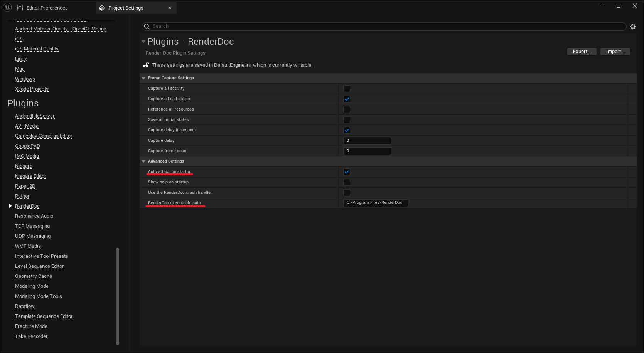
Task: Open the iOS platform settings
Action: [19, 39]
